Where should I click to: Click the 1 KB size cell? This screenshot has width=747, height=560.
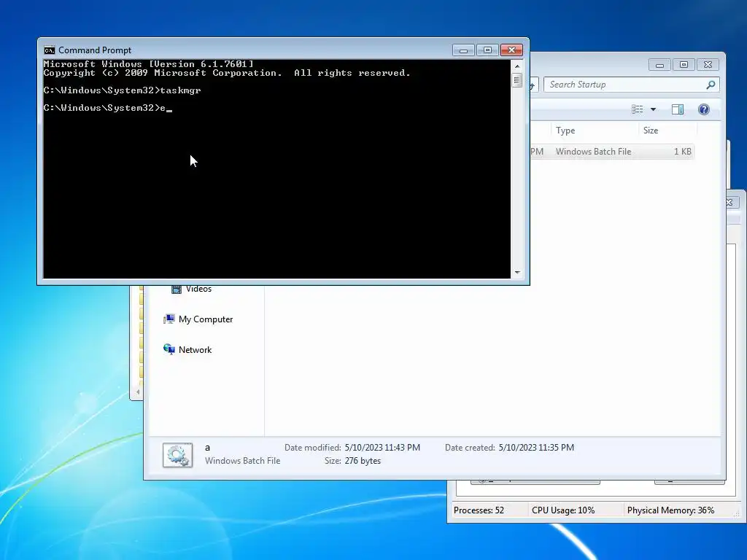click(x=682, y=152)
